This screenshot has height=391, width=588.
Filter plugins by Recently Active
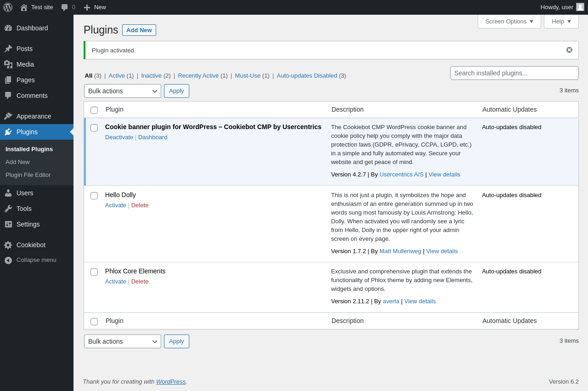[198, 75]
